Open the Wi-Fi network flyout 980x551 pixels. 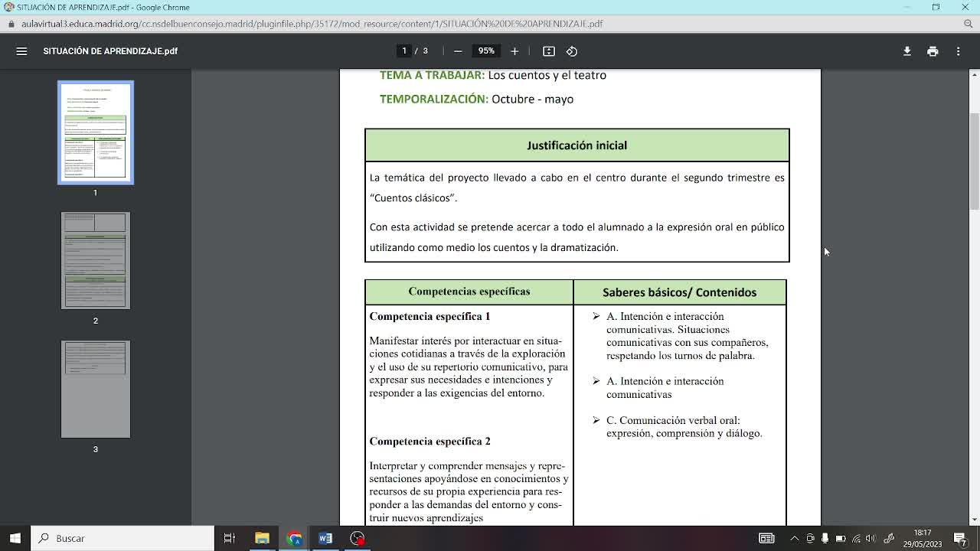tap(856, 538)
